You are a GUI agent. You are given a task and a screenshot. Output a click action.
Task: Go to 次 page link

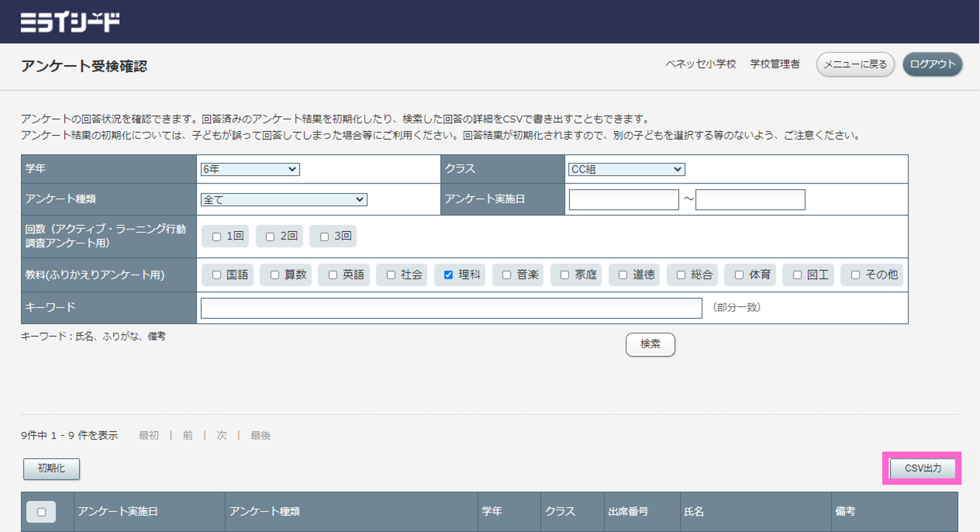pyautogui.click(x=221, y=435)
